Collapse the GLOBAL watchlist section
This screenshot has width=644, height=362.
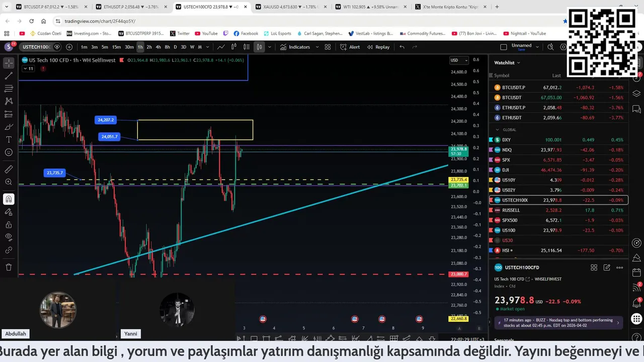(x=498, y=130)
